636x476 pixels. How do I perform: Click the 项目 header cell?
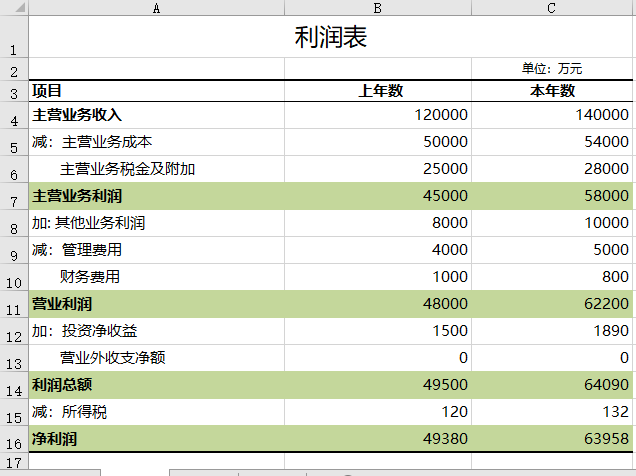click(x=156, y=91)
